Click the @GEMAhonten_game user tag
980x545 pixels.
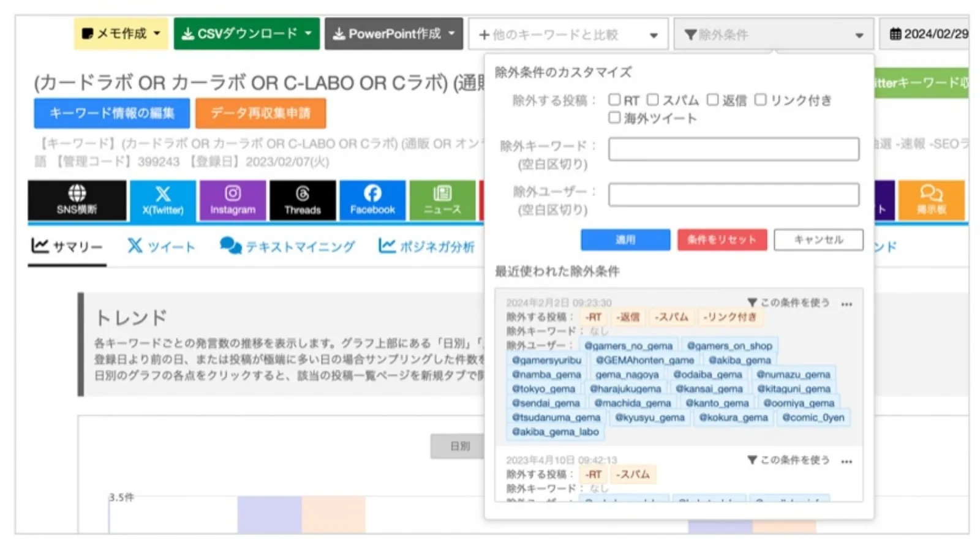coord(645,360)
